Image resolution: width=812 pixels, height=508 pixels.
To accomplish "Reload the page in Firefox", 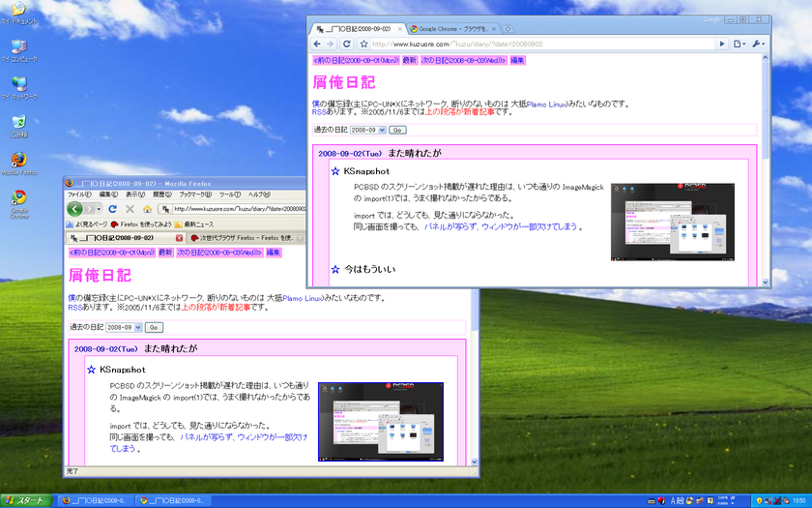I will [112, 209].
